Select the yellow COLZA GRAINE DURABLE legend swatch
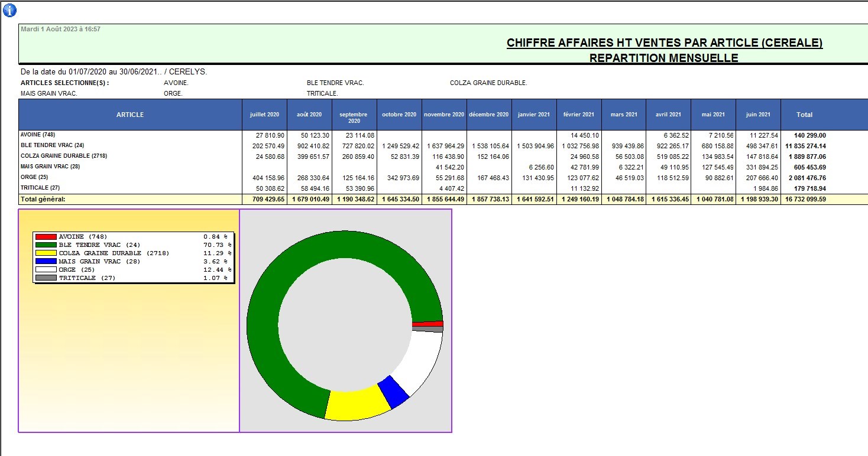This screenshot has height=456, width=868. point(46,253)
